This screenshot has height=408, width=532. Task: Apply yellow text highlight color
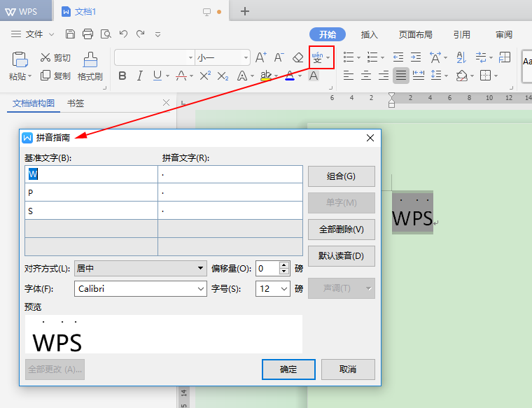pyautogui.click(x=266, y=76)
